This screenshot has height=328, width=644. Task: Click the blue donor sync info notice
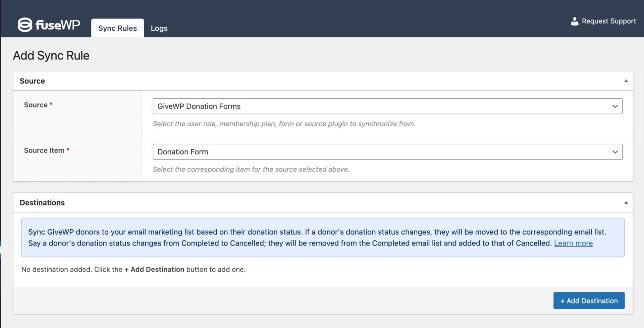tap(322, 237)
